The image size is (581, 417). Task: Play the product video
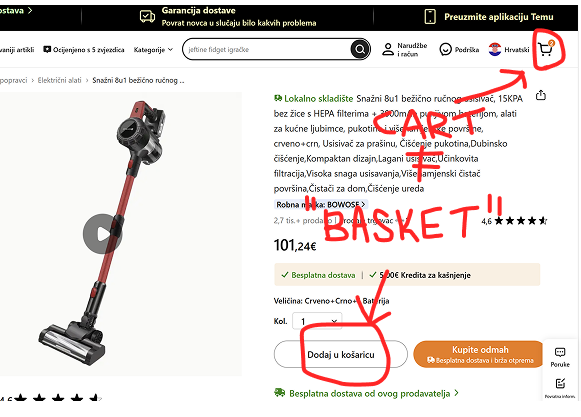point(103,234)
